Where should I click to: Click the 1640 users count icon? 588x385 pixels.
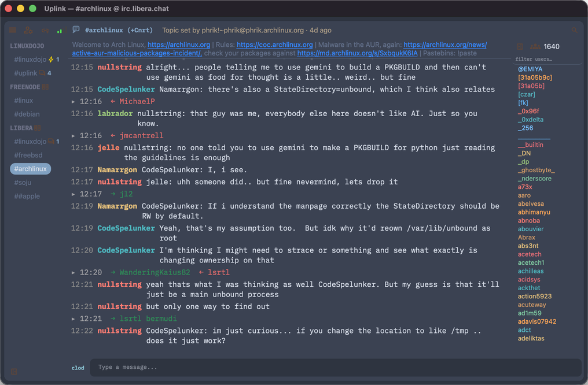[x=535, y=46]
